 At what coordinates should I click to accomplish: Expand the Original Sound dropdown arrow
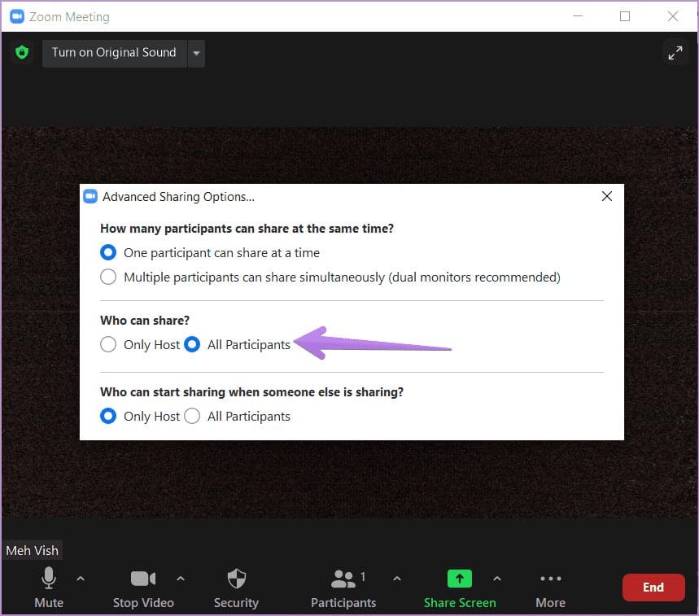point(196,53)
